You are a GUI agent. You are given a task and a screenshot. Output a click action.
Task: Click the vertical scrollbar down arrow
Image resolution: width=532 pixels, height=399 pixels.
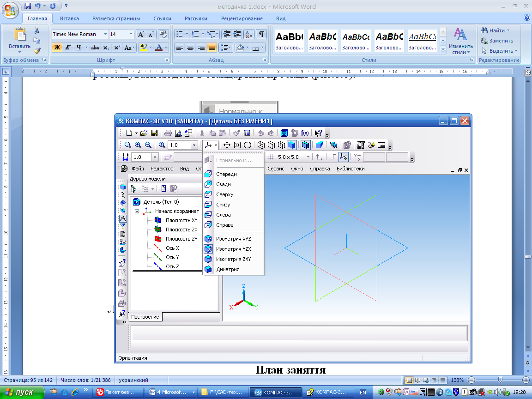(x=527, y=348)
